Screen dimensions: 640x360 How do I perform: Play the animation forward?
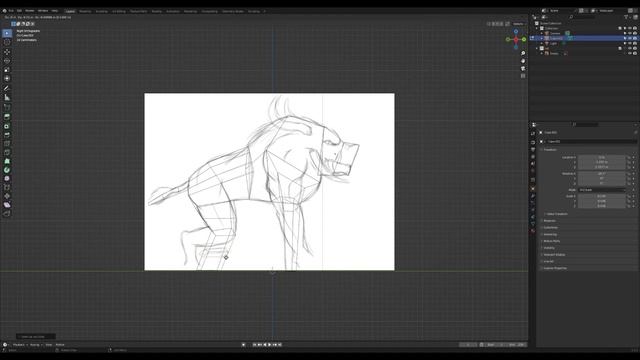pyautogui.click(x=270, y=345)
